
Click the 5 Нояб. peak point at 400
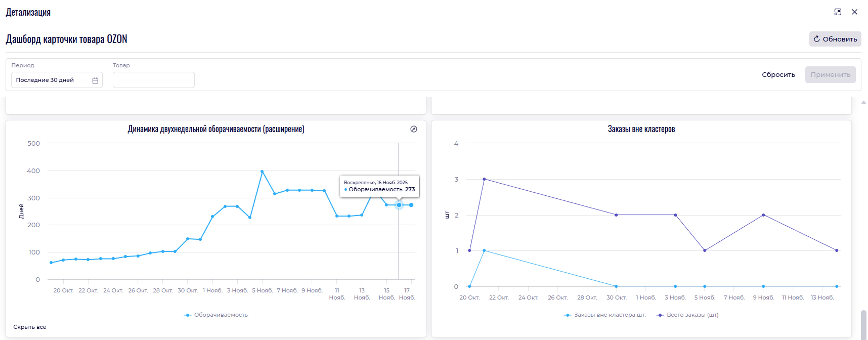point(262,171)
